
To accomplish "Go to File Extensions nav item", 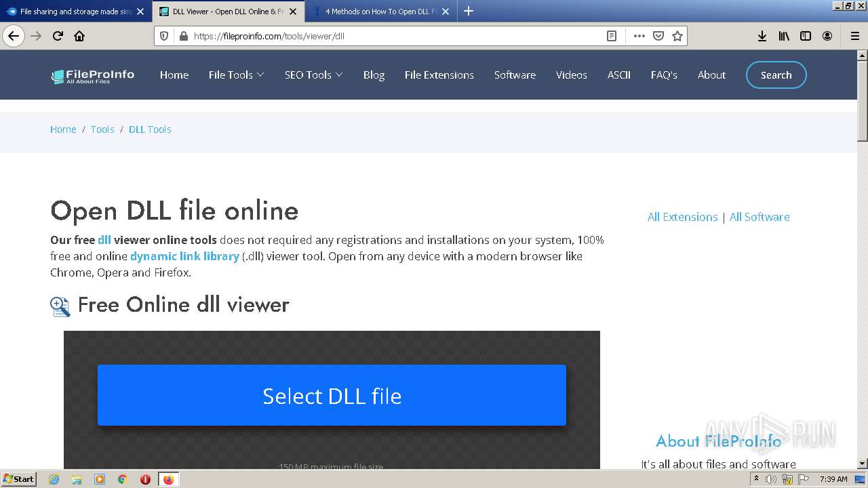I will [439, 75].
